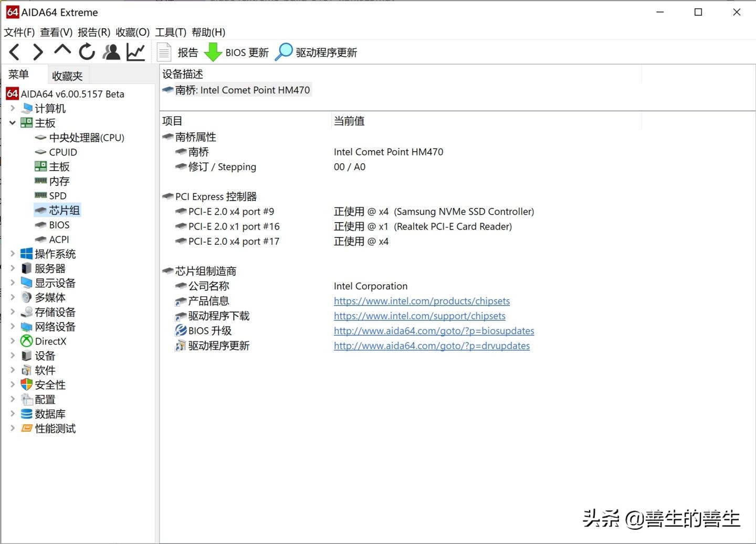Click the back navigation arrow
756x544 pixels.
[14, 51]
